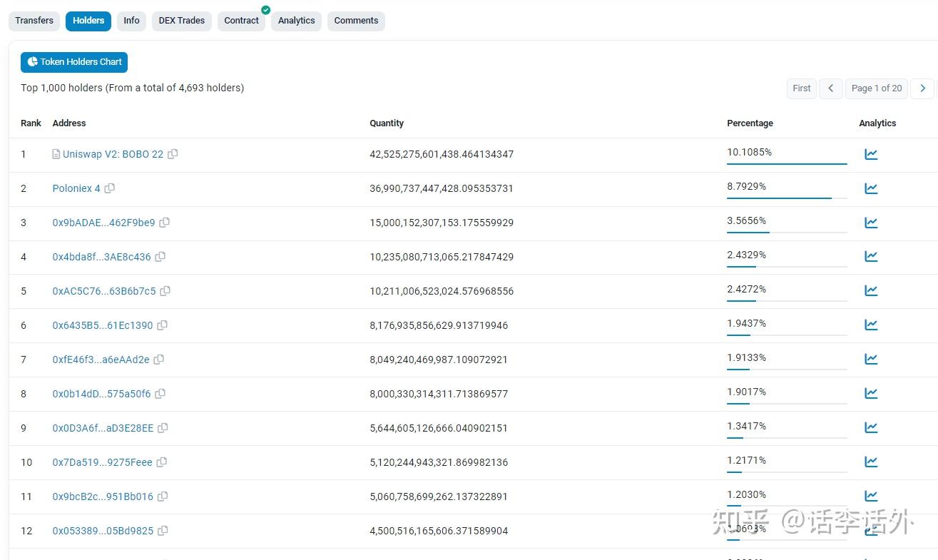Open the verified Contract tab
The width and height of the screenshot is (938, 560).
click(x=242, y=21)
